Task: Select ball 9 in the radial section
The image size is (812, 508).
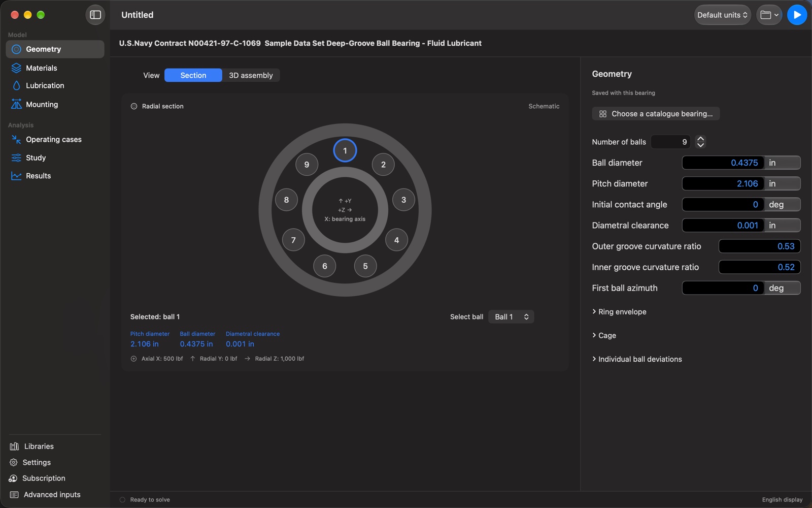Action: (307, 165)
